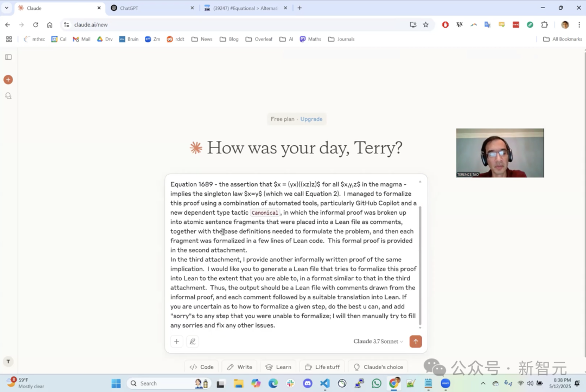Click the prompt box vertical scrollbar
Screen dimensions: 586x392
pyautogui.click(x=420, y=266)
